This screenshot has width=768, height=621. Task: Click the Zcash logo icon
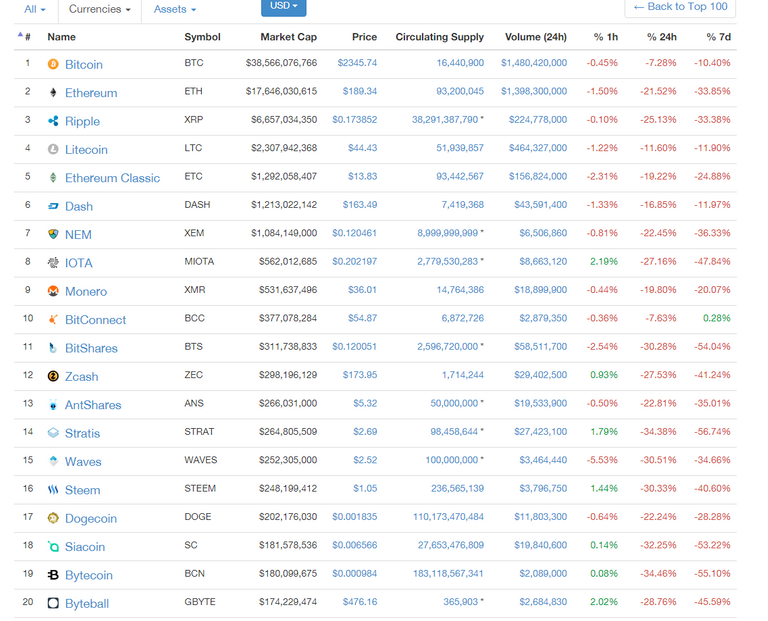point(53,376)
